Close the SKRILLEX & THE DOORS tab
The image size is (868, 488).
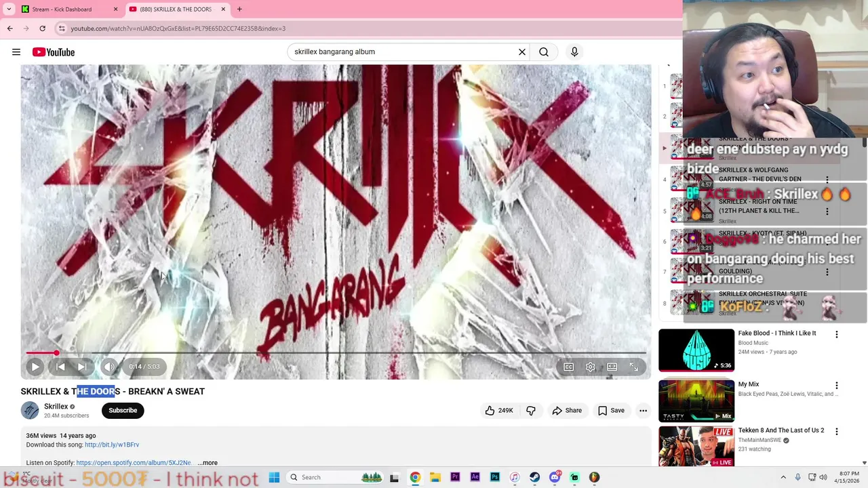pos(222,9)
